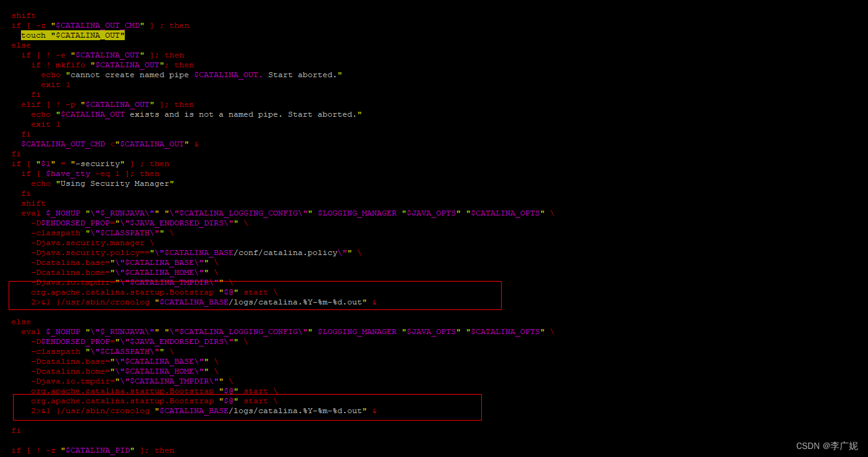The width and height of the screenshot is (868, 457).
Task: Select the '-Djava.security.manager \' line
Action: [x=93, y=243]
